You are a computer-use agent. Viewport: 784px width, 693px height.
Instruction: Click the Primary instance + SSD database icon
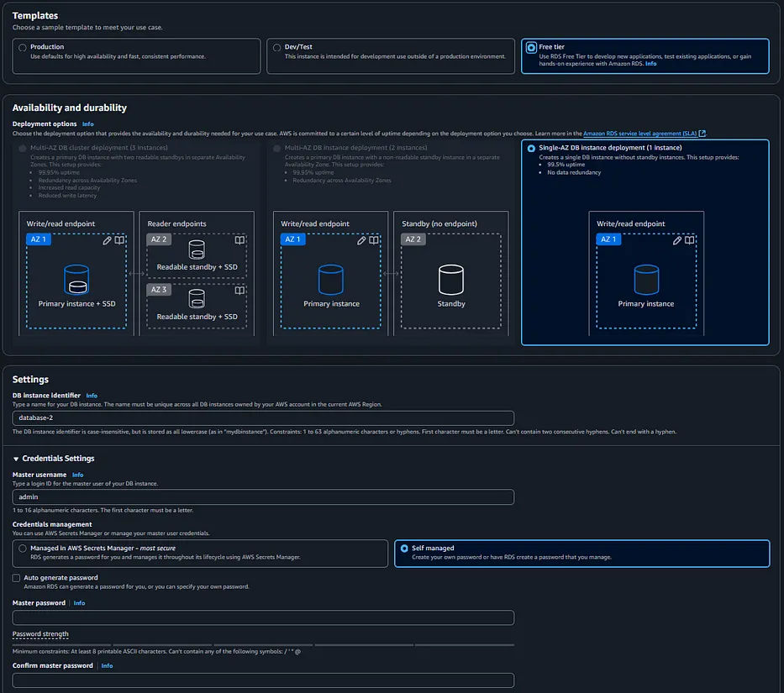click(76, 279)
